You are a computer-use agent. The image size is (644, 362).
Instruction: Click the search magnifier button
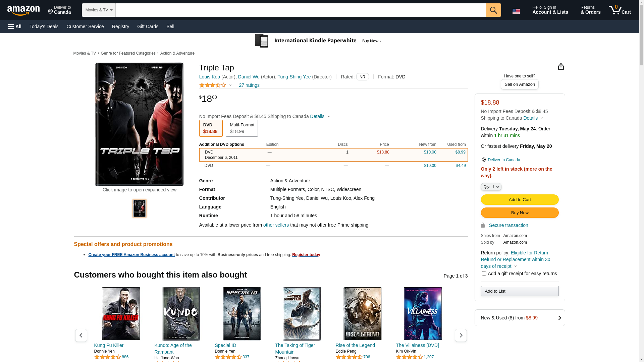click(x=493, y=10)
